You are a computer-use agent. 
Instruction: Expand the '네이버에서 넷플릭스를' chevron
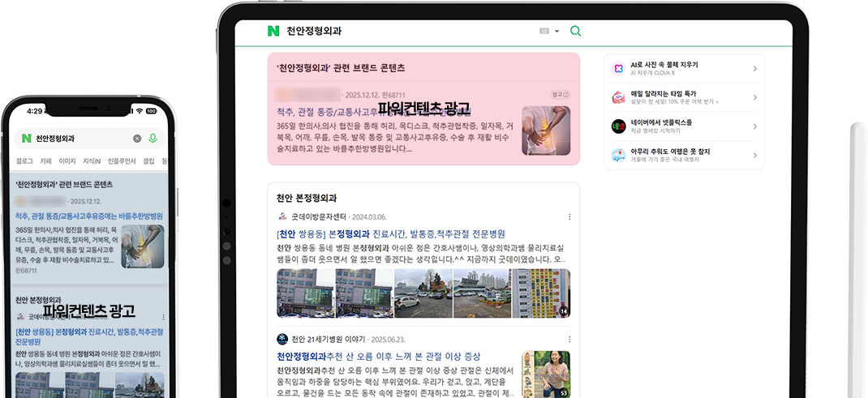754,126
